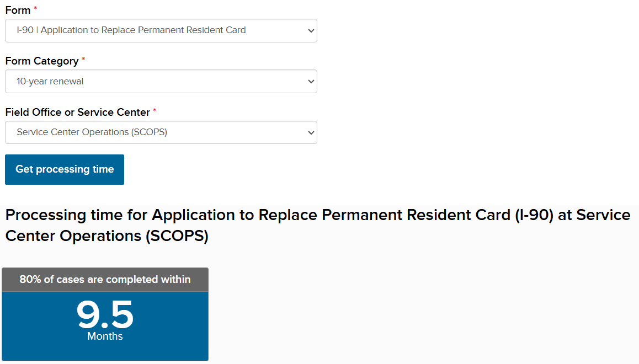Click the red asterisk next to Form label
The width and height of the screenshot is (639, 364).
pyautogui.click(x=36, y=9)
